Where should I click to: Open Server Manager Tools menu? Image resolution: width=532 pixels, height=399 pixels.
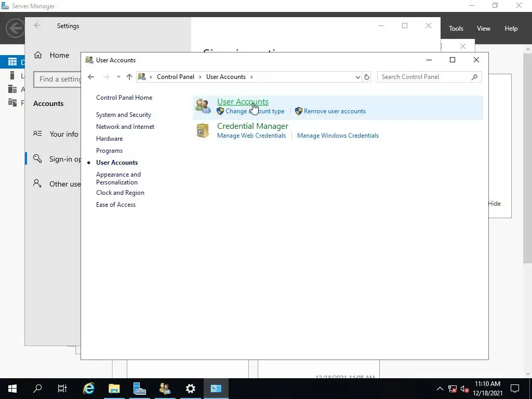tap(456, 29)
